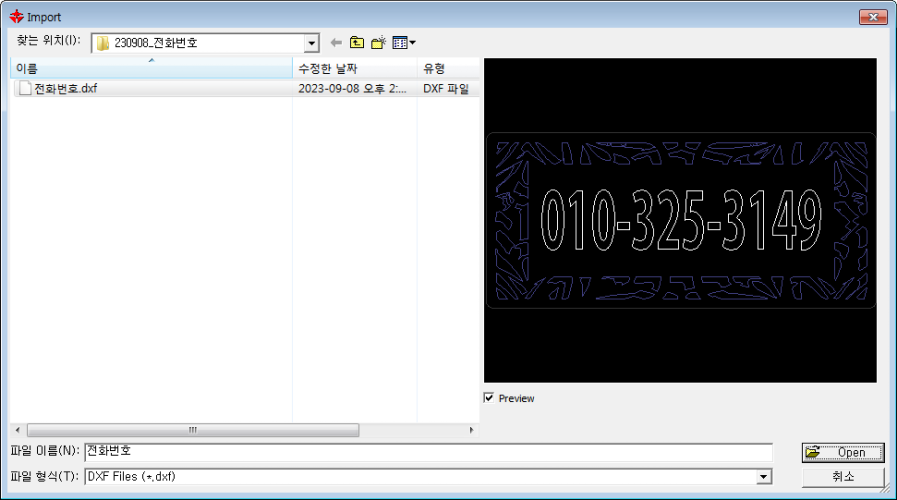The width and height of the screenshot is (897, 500).
Task: Click the scrollbar left arrow
Action: coord(18,430)
